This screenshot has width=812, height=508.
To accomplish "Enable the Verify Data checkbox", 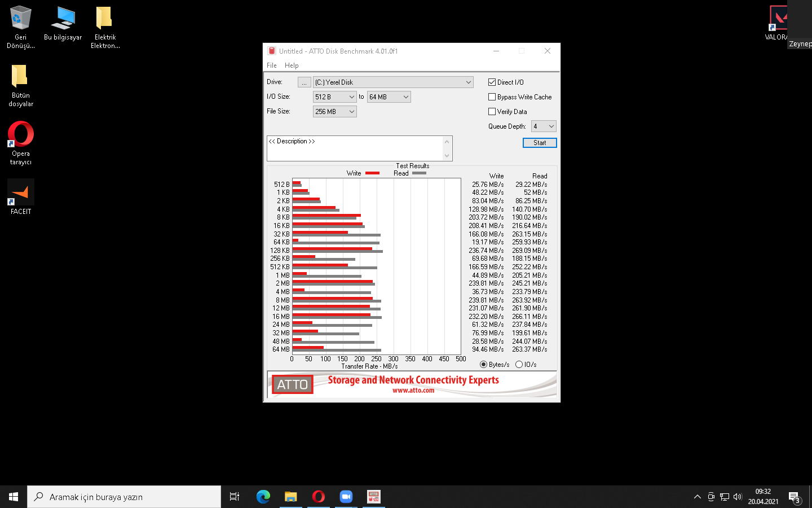I will (x=492, y=112).
